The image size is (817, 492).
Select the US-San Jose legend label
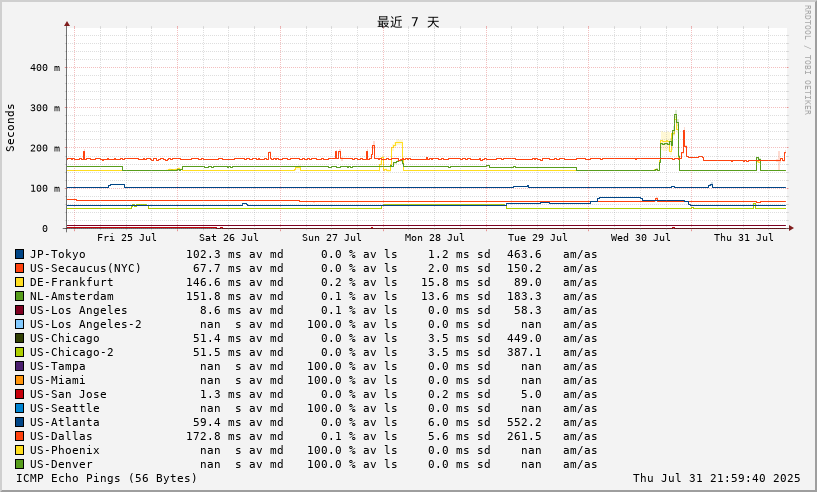point(68,395)
